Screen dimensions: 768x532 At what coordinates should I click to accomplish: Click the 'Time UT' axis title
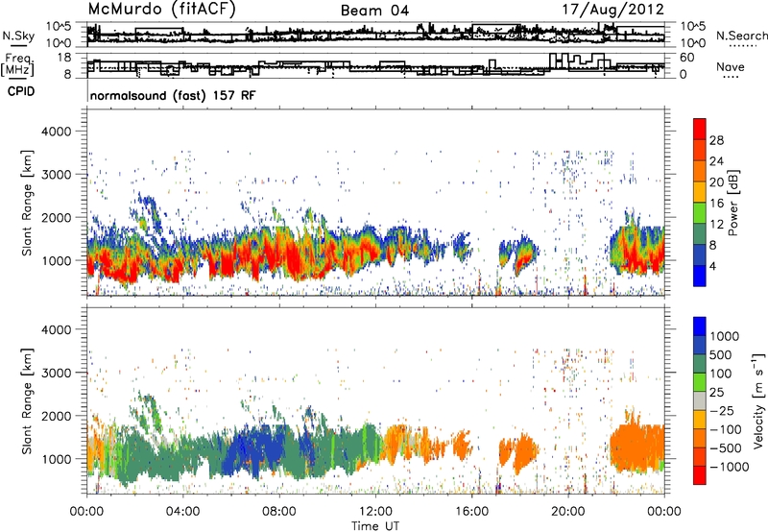coord(375,526)
